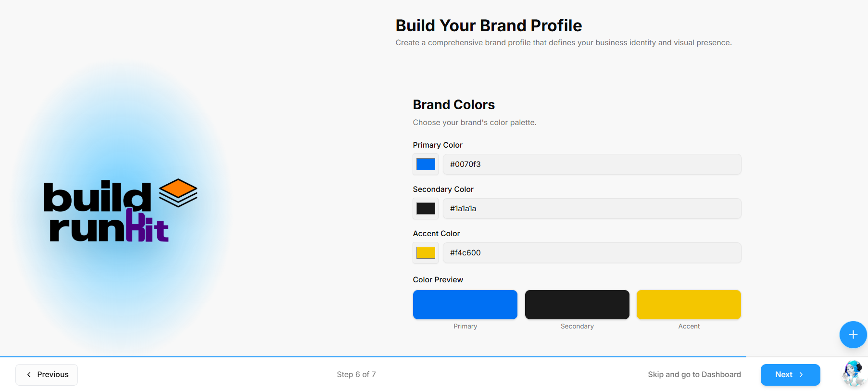Open the Secondary Color picker swatch
This screenshot has width=868, height=391.
426,209
